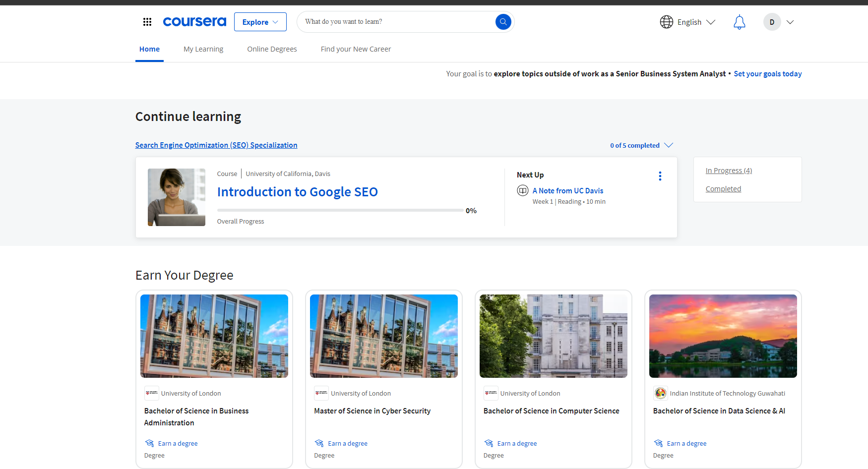Open the profile menu chevron
Viewport: 868px width, 469px height.
click(790, 22)
